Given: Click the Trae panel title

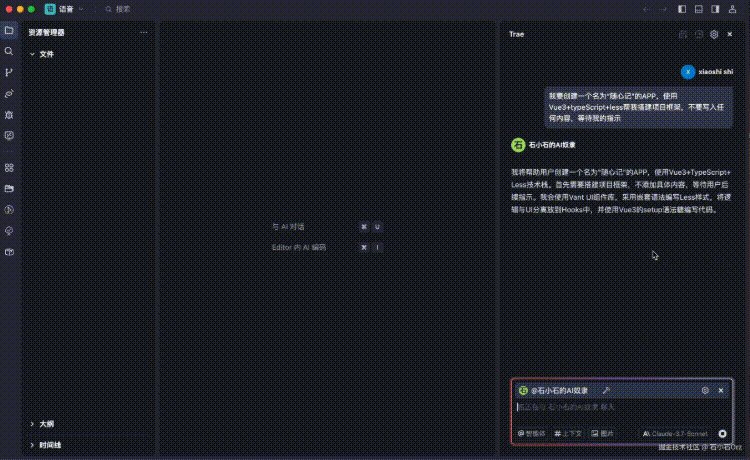Looking at the screenshot, I should (x=517, y=34).
